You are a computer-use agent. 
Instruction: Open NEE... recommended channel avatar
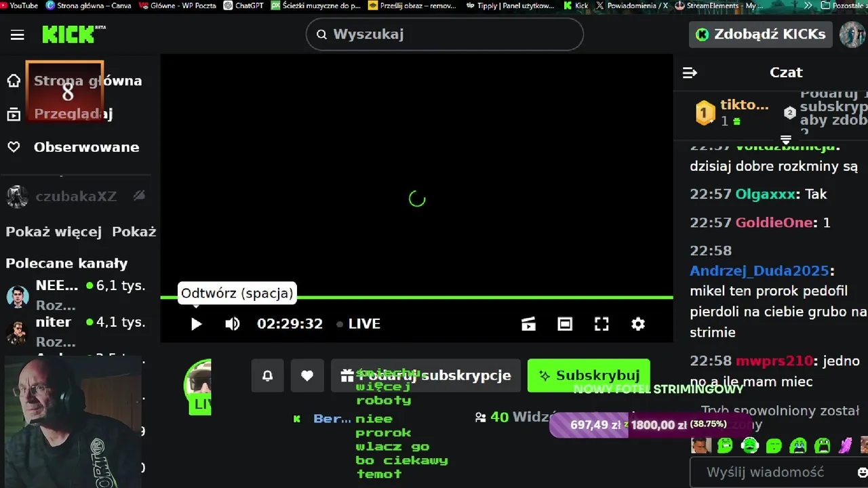coord(17,296)
